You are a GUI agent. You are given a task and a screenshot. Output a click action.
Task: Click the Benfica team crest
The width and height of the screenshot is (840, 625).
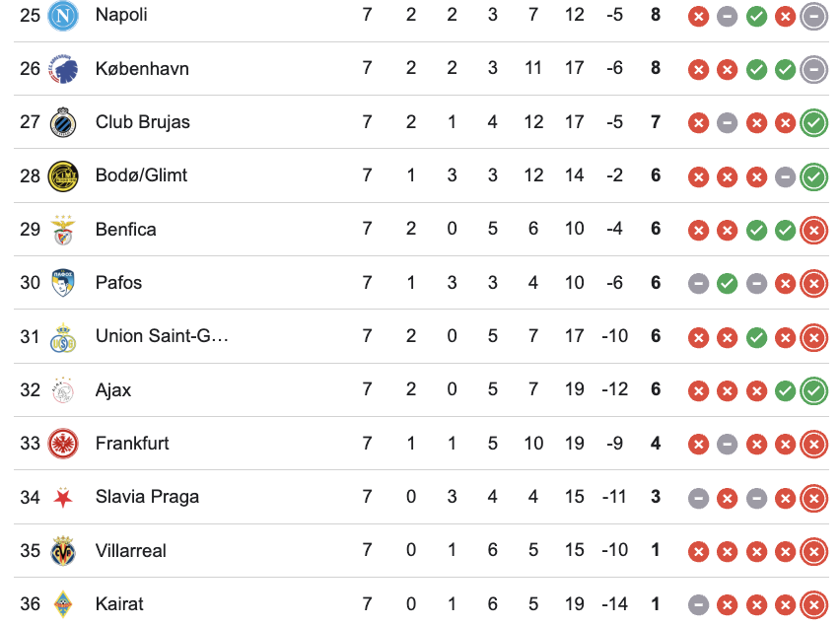point(64,229)
